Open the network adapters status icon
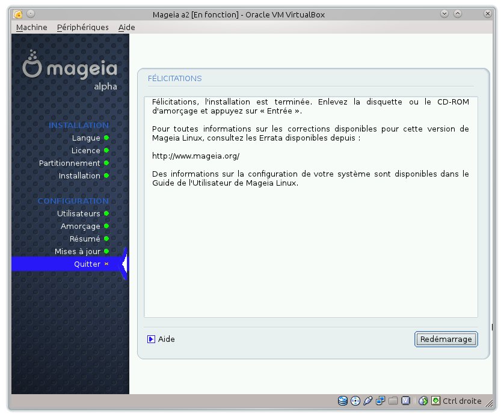Image resolution: width=504 pixels, height=420 pixels. coord(380,401)
